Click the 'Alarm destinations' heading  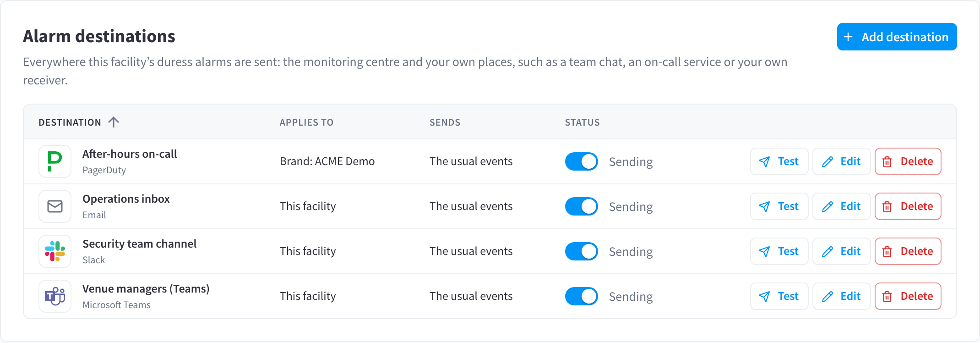[x=99, y=36]
